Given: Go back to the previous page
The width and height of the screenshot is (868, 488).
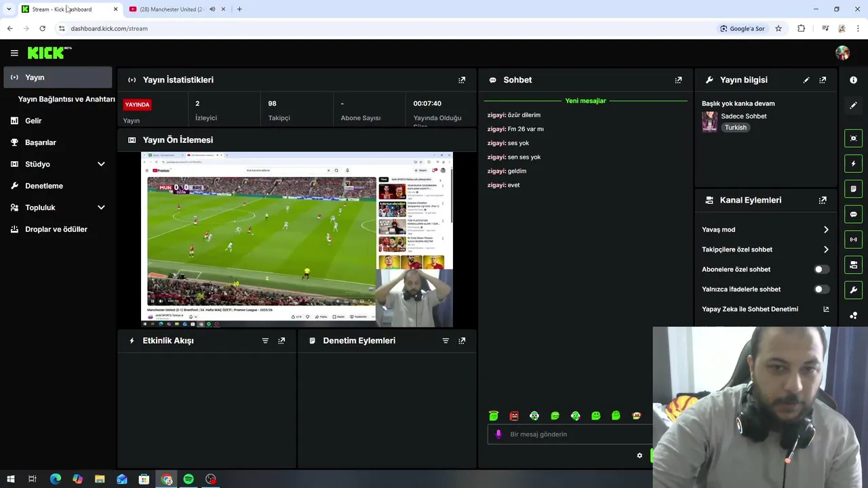Looking at the screenshot, I should 9,28.
